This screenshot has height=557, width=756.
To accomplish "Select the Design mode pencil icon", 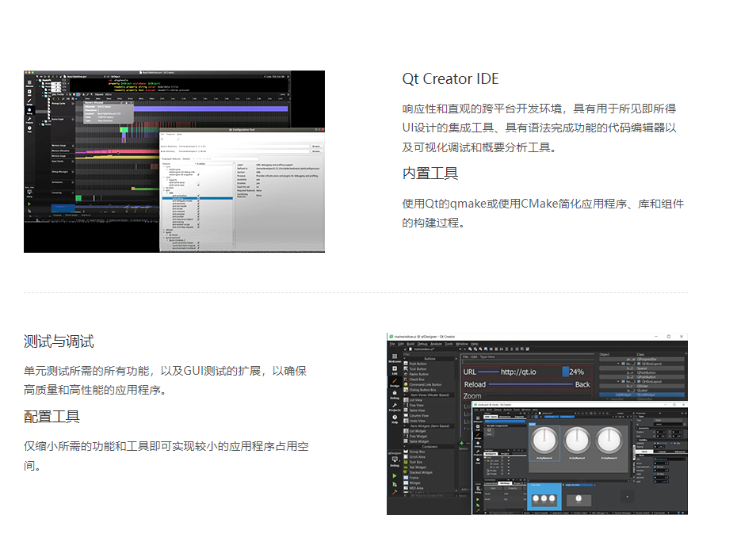I will [394, 382].
